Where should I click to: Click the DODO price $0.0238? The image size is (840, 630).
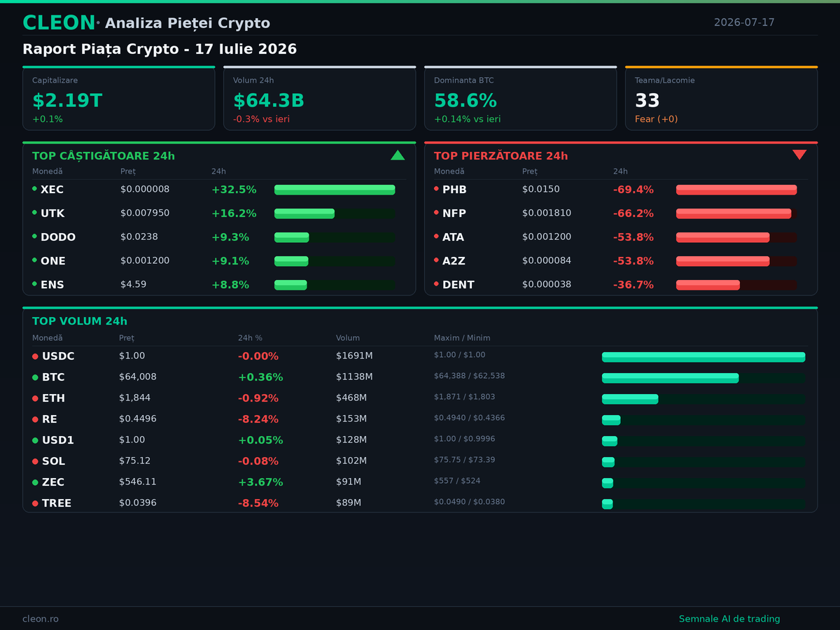point(139,237)
